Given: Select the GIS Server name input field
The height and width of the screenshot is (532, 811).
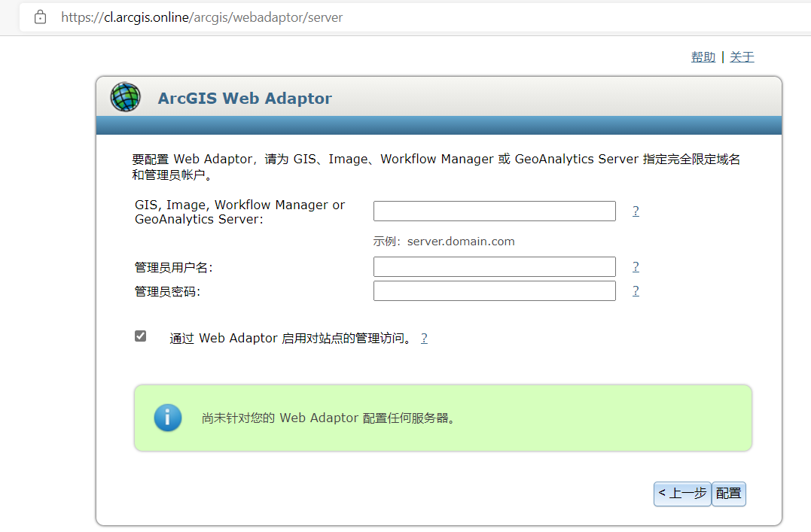Looking at the screenshot, I should 494,211.
